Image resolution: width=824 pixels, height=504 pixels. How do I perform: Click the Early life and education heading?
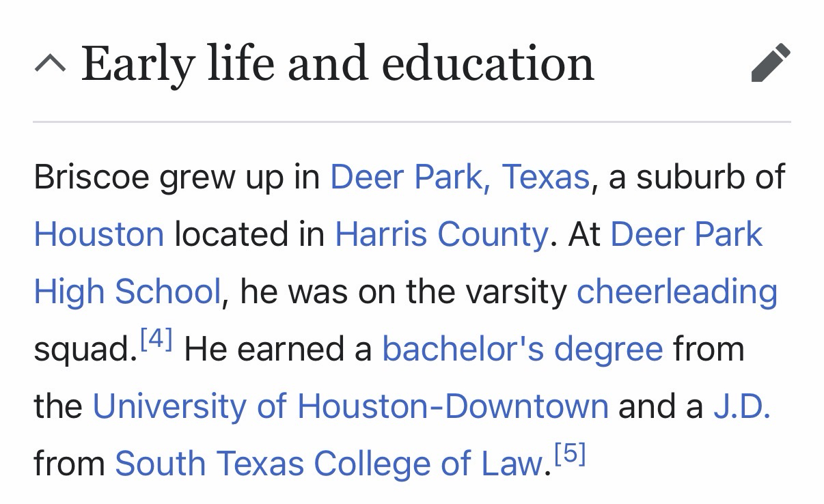[x=338, y=64]
